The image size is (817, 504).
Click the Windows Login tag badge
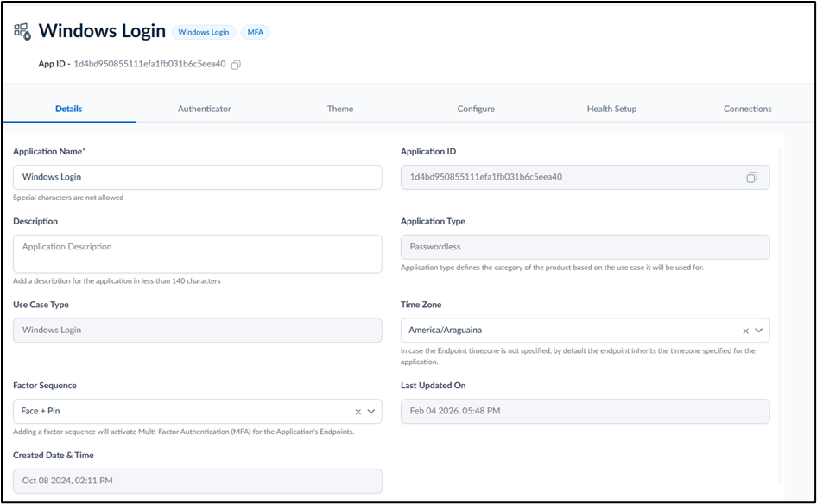(x=204, y=32)
